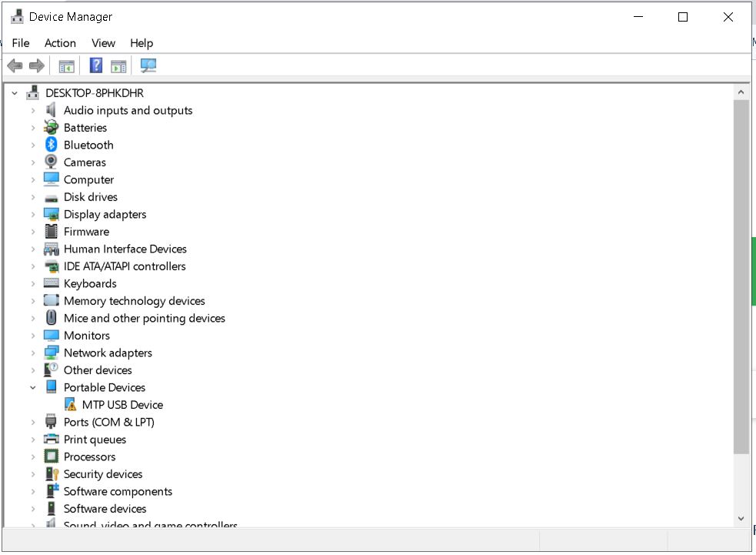This screenshot has width=756, height=555.
Task: Click the Back arrow toolbar icon
Action: click(x=15, y=65)
